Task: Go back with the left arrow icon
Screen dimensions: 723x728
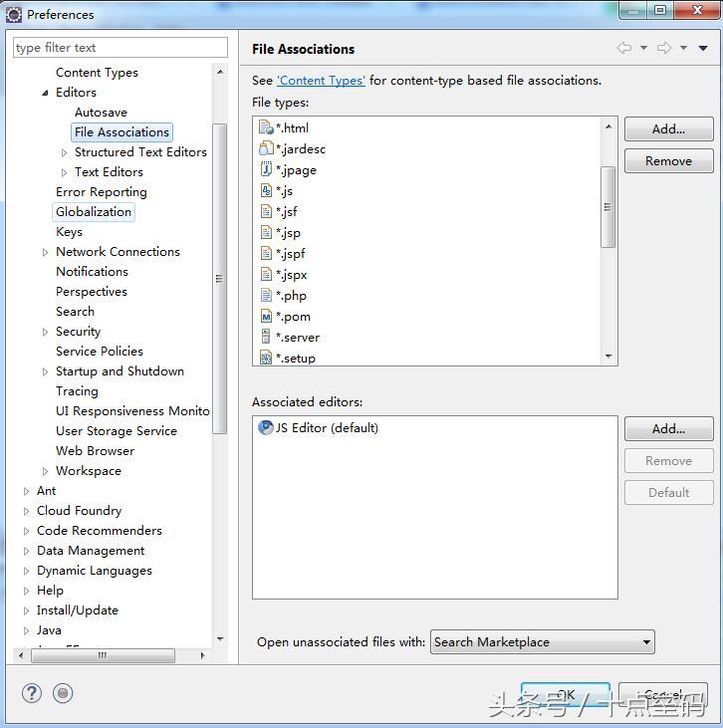Action: (x=624, y=48)
